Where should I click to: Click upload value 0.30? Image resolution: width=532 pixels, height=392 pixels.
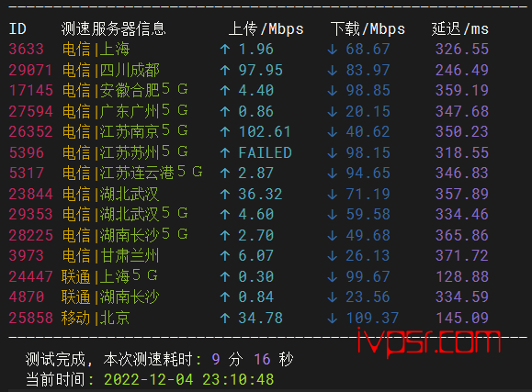(256, 277)
